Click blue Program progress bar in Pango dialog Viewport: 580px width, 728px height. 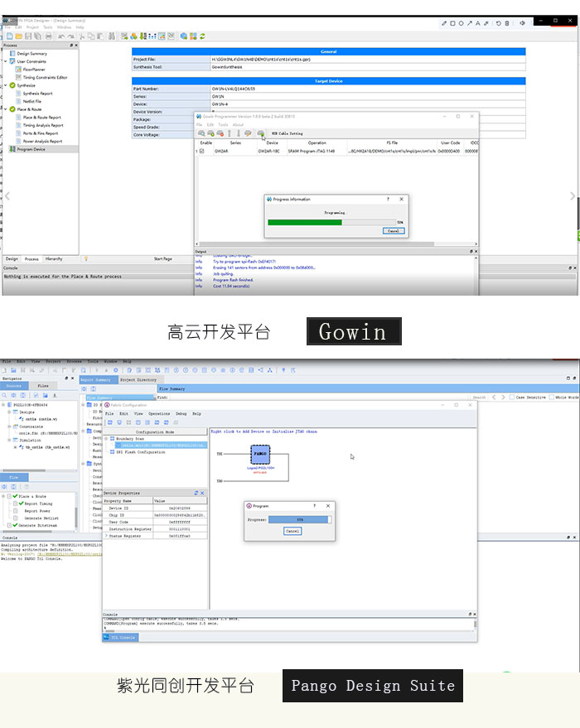point(300,519)
